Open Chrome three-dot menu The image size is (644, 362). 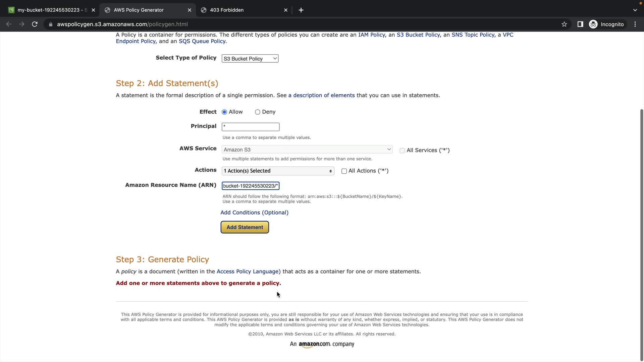tap(635, 24)
